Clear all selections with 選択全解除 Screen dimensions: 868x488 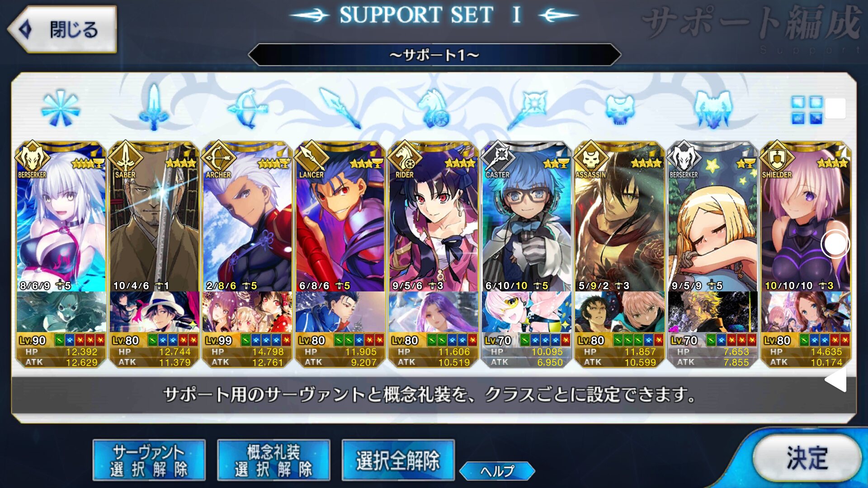[398, 460]
